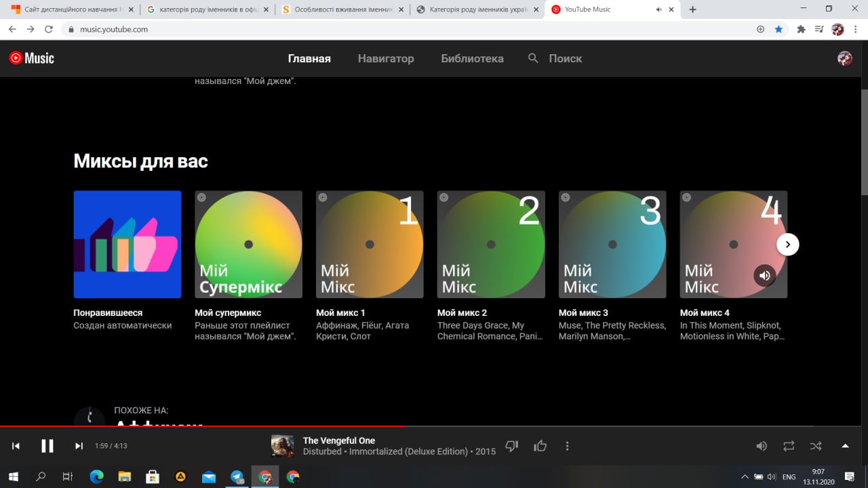Switch to Особливості вживання іменників tab
Screen dimensions: 868x488
pyautogui.click(x=342, y=9)
